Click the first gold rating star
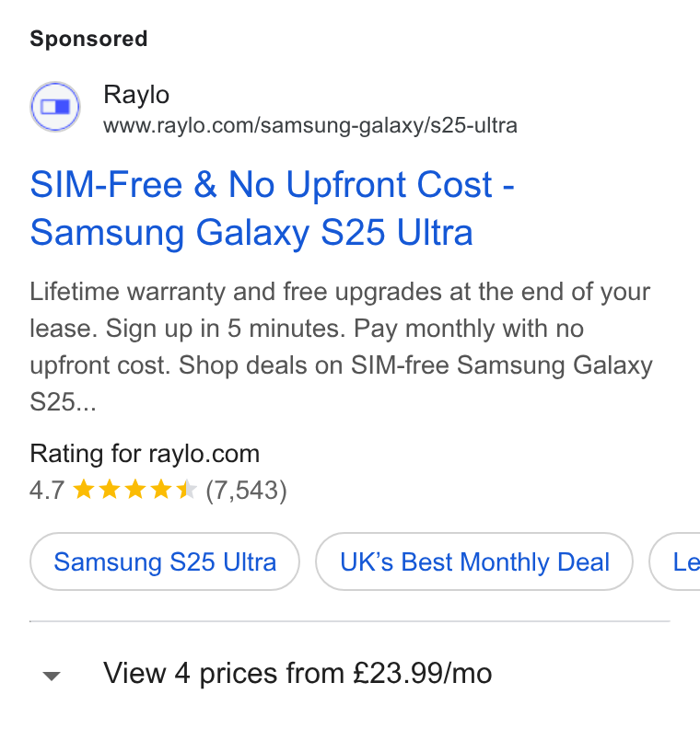This screenshot has height=729, width=700. [84, 490]
